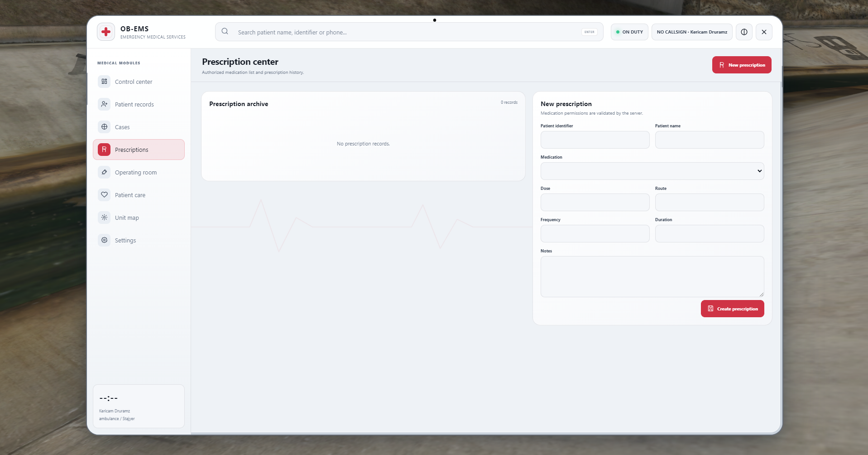Click the OB-EMS red cross logo
The width and height of the screenshot is (868, 455).
(106, 32)
